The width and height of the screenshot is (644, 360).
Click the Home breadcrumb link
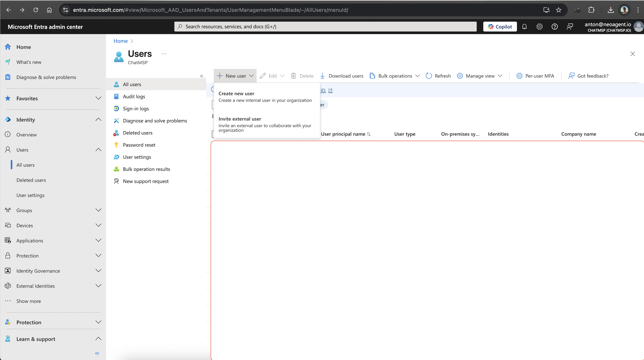pos(121,41)
